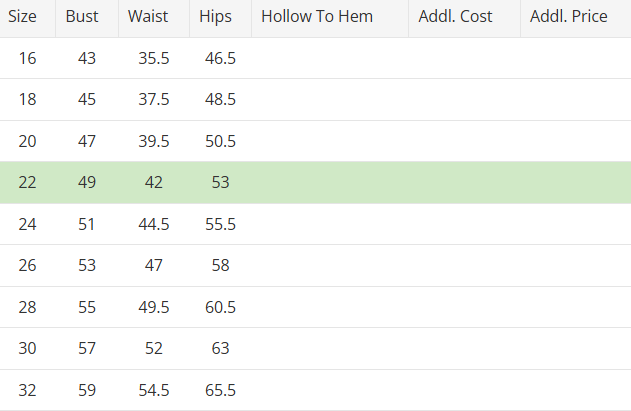This screenshot has height=411, width=631.
Task: Select the size 24 row
Action: click(27, 224)
